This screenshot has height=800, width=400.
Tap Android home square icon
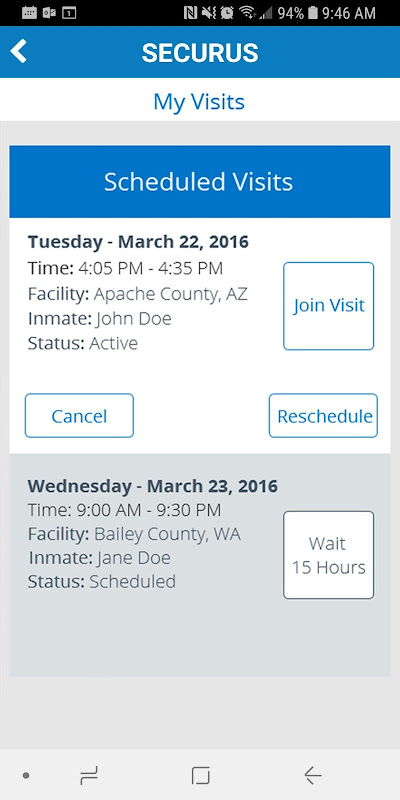(x=200, y=776)
